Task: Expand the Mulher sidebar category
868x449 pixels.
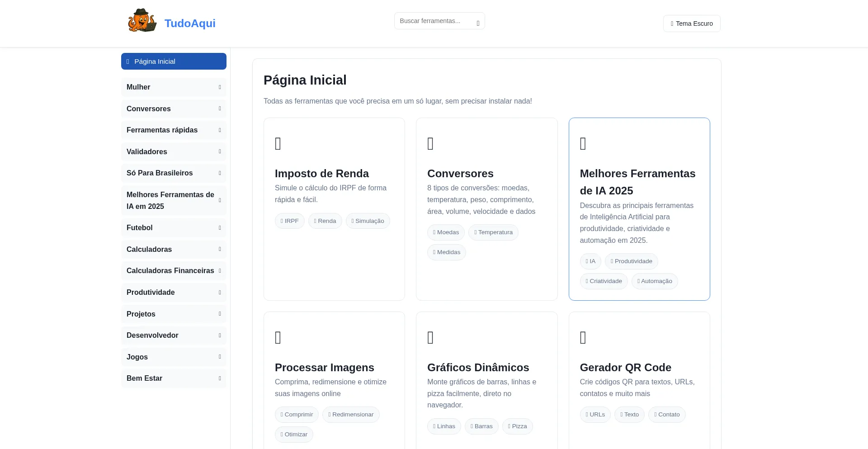Action: tap(174, 87)
